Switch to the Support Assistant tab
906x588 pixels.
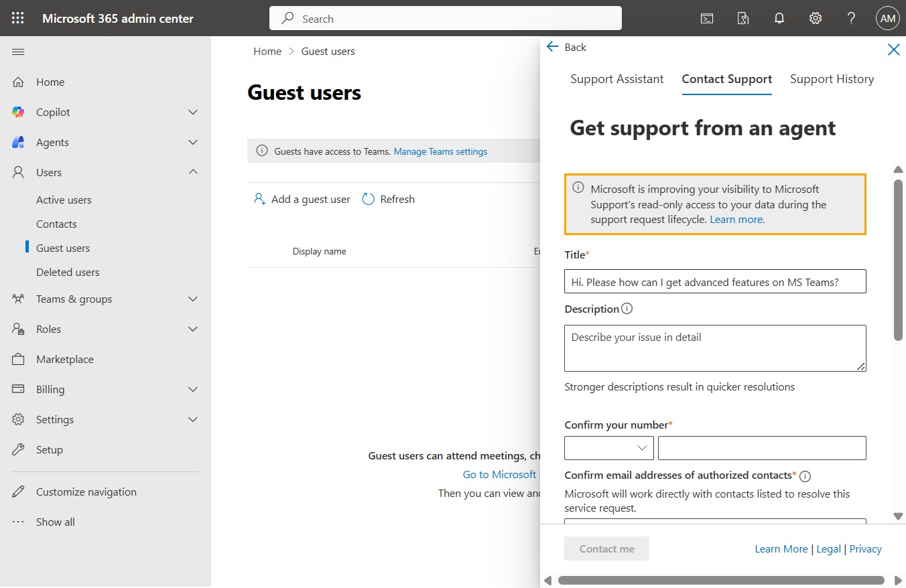point(617,79)
